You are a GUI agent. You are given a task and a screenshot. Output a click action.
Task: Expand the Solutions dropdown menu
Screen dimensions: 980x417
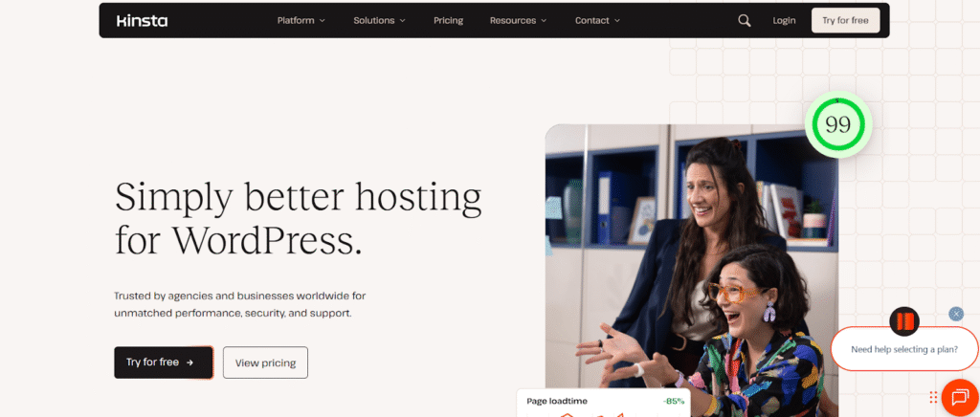pos(379,21)
